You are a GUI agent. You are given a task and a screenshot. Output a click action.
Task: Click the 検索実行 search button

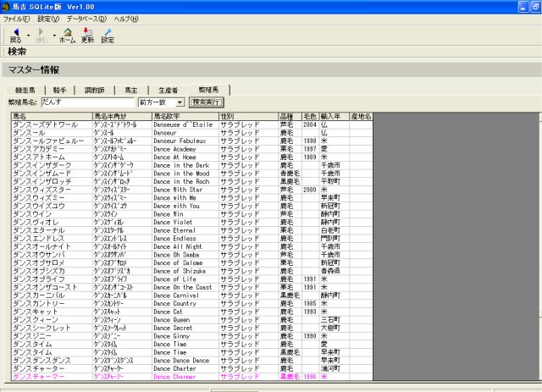coord(207,102)
